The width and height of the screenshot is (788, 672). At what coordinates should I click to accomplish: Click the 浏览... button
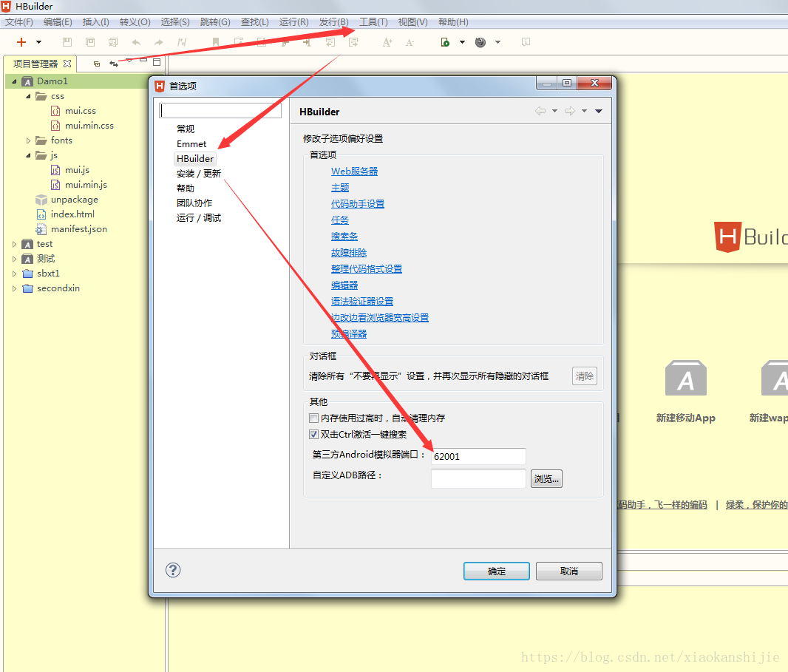(546, 478)
